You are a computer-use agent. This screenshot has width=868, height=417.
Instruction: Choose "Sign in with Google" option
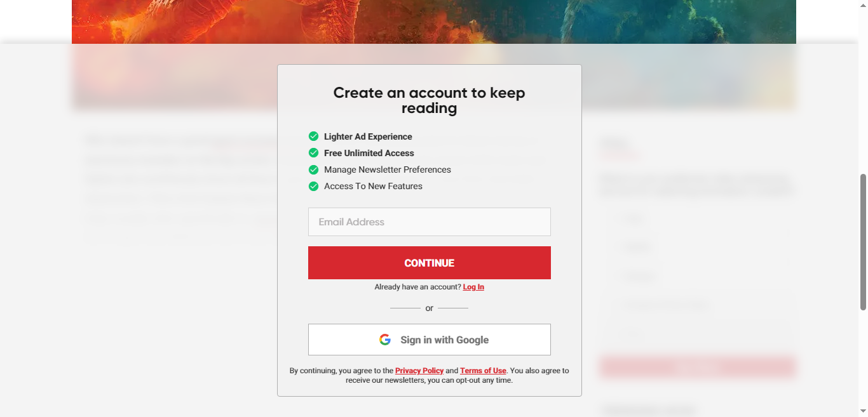429,340
